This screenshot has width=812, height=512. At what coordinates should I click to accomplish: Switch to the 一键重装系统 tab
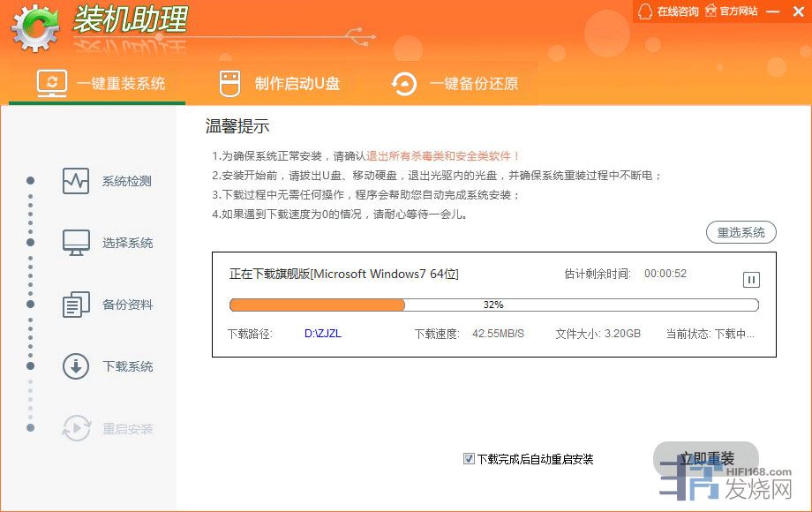(101, 84)
